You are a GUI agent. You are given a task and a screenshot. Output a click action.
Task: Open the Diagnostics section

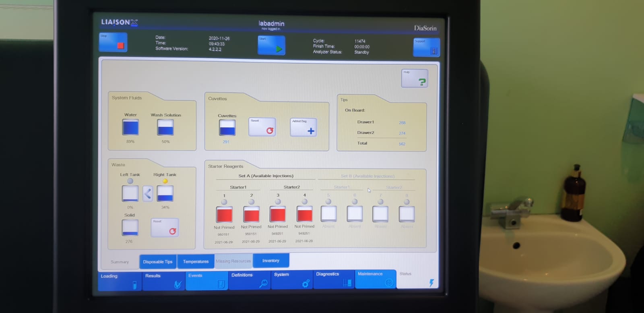(x=334, y=279)
